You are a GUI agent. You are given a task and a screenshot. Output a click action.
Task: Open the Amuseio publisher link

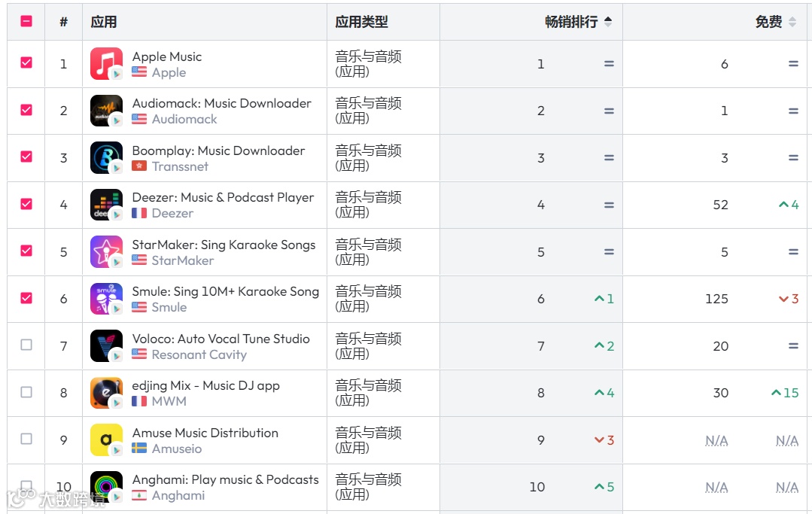tap(177, 449)
